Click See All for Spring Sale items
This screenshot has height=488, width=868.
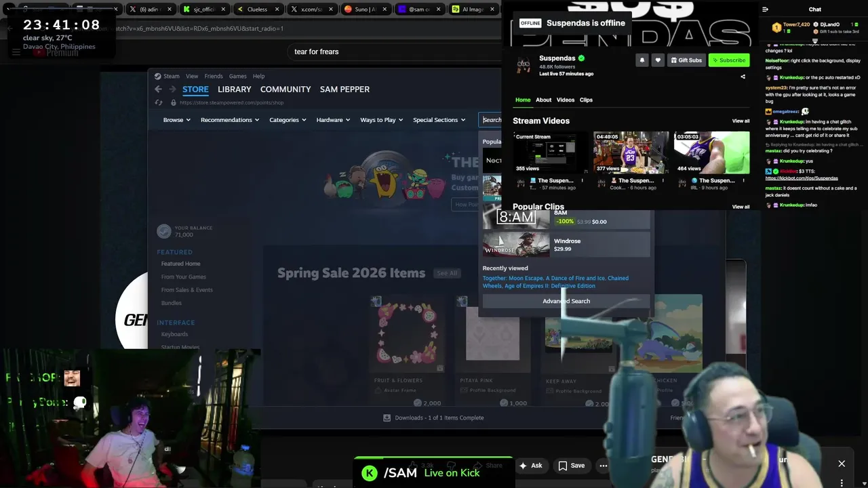(447, 273)
